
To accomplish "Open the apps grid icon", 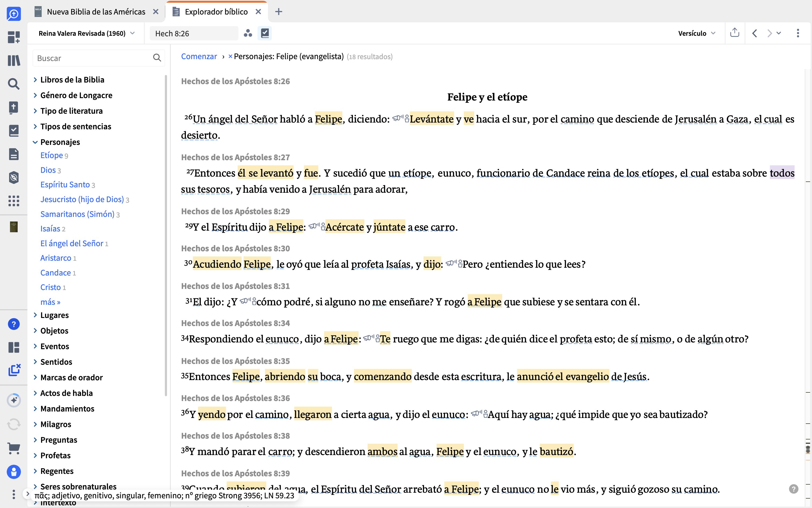I will pyautogui.click(x=14, y=201).
